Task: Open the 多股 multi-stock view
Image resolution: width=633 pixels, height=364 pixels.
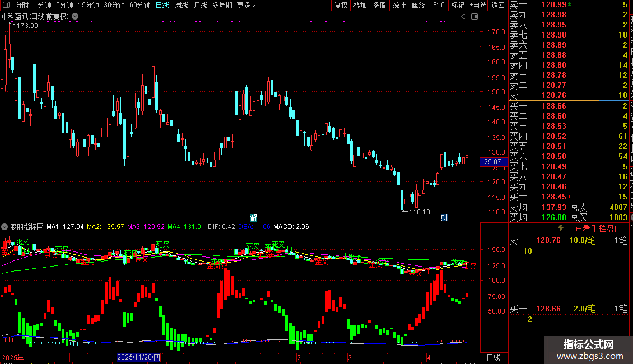Action: pos(379,5)
